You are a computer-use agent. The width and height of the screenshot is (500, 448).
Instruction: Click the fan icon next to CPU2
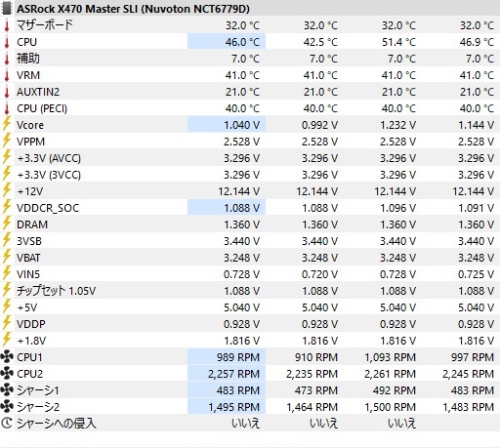tap(7, 374)
